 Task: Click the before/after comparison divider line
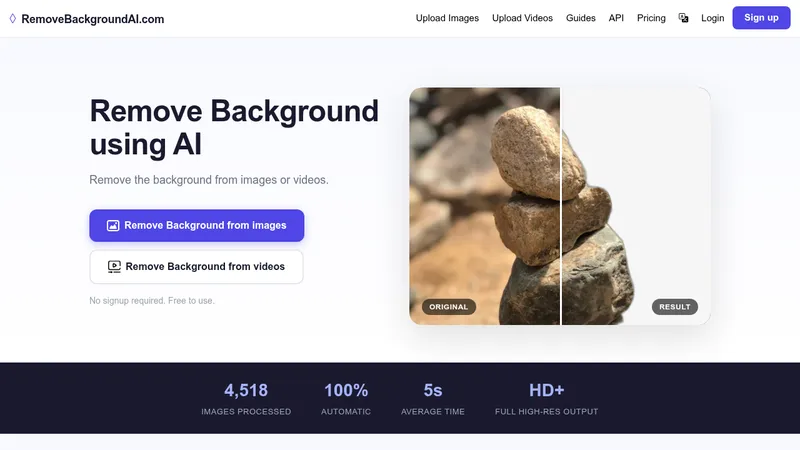tap(561, 206)
